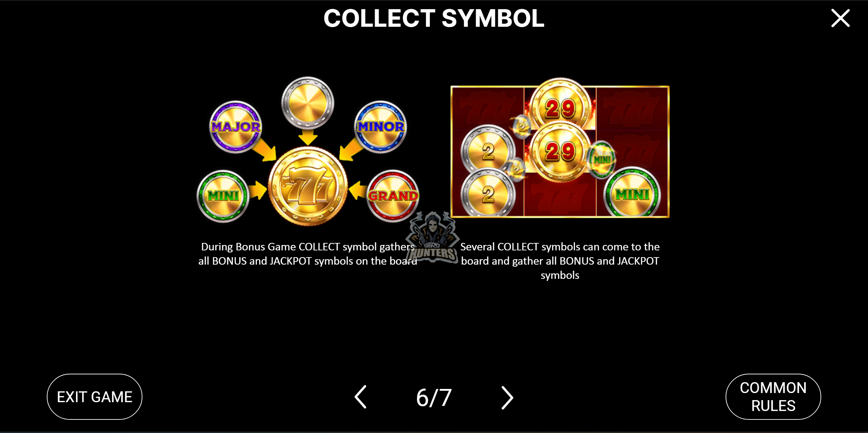Click the bottom silver coin showing 2
The height and width of the screenshot is (433, 868).
[x=488, y=194]
